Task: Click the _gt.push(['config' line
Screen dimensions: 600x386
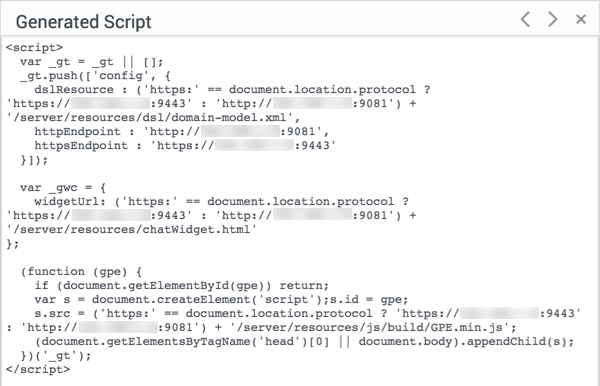Action: pos(95,76)
